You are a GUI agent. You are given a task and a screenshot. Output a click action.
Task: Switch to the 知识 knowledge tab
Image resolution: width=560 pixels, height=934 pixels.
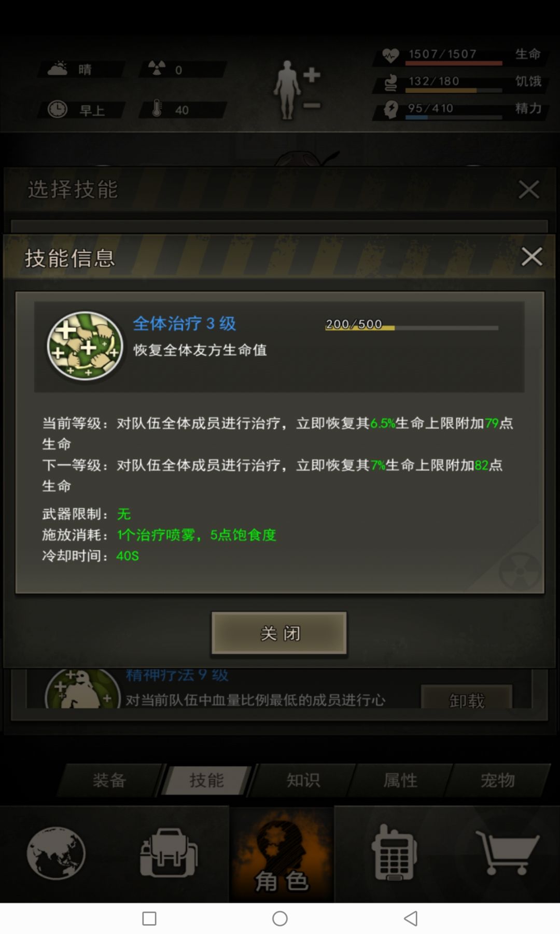tap(303, 780)
